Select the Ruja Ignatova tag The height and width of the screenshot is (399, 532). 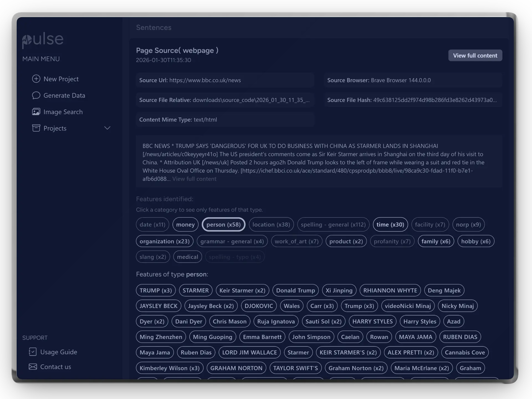276,321
